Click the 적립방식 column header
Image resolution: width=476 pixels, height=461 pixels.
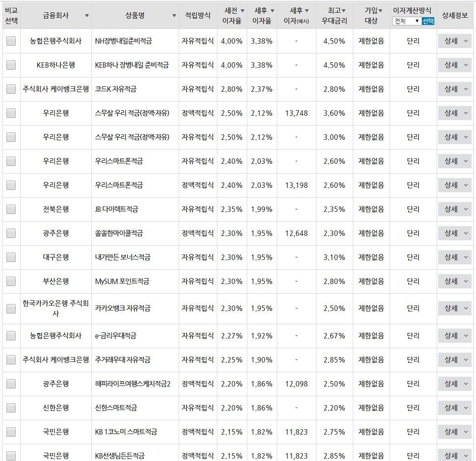(198, 16)
